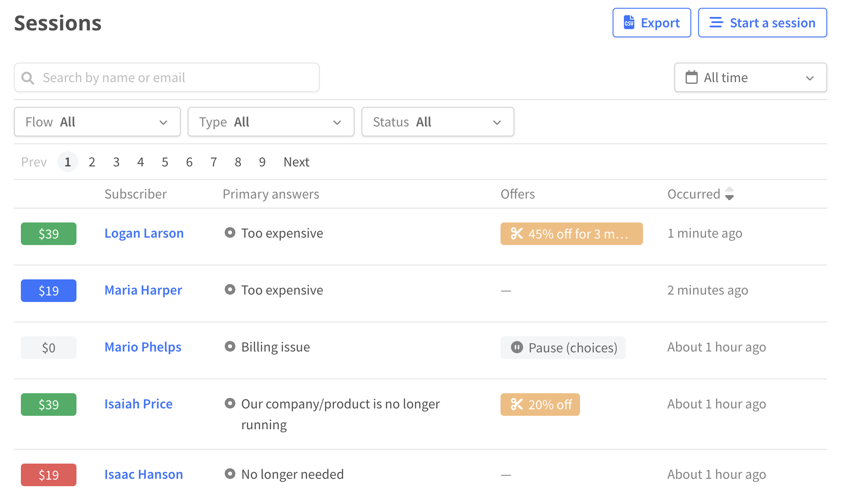Click pause icon on Pause (choices) offer
Screen dimensions: 842x504
click(517, 348)
